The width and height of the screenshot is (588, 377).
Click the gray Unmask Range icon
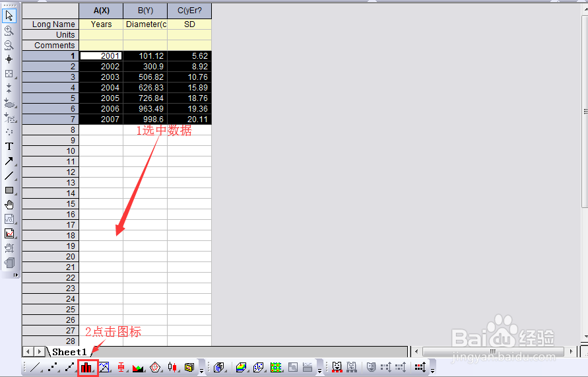(x=351, y=367)
